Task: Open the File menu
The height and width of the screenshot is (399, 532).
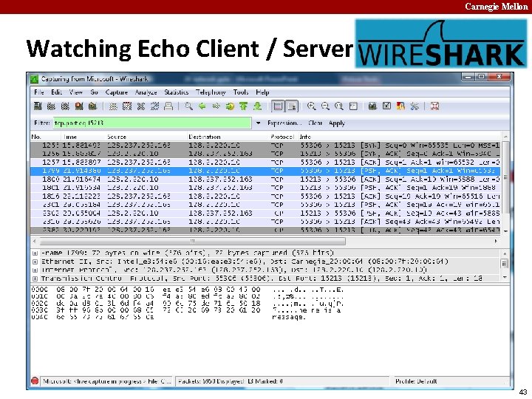Action: [x=39, y=92]
